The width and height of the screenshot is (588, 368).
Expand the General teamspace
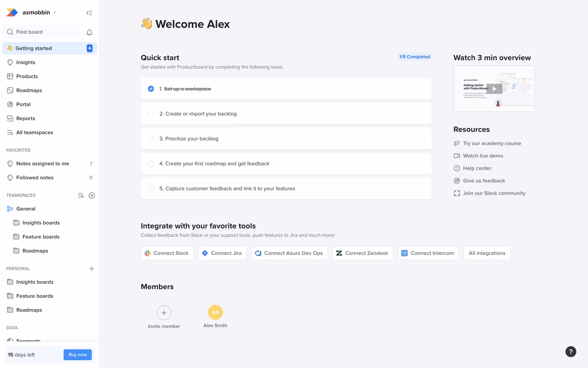26,209
